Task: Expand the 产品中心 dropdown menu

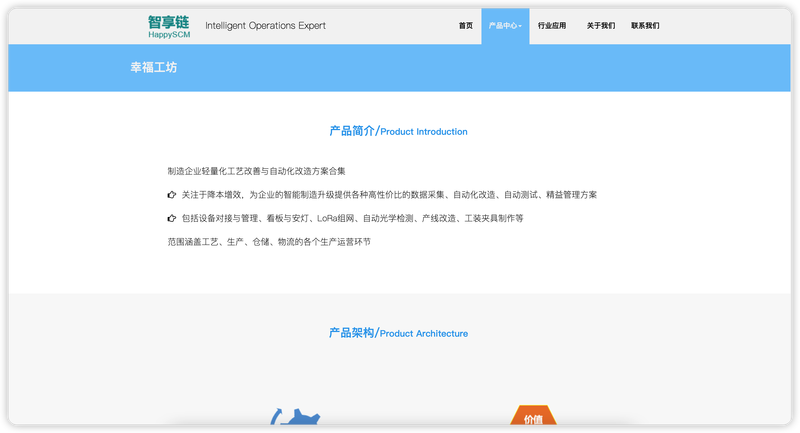Action: click(x=505, y=26)
